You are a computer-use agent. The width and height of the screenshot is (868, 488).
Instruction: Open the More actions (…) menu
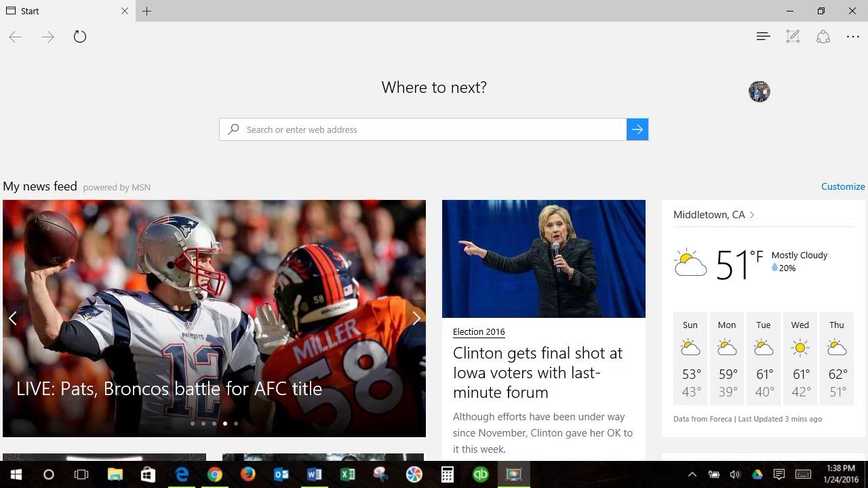[x=853, y=37]
